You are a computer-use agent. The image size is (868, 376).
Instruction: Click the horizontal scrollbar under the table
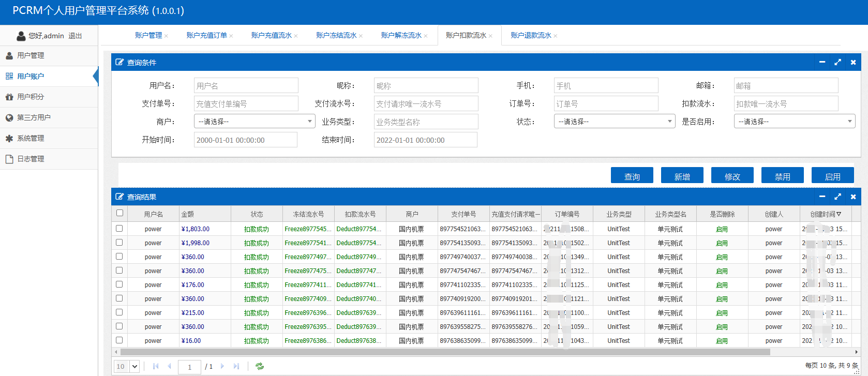click(x=445, y=352)
